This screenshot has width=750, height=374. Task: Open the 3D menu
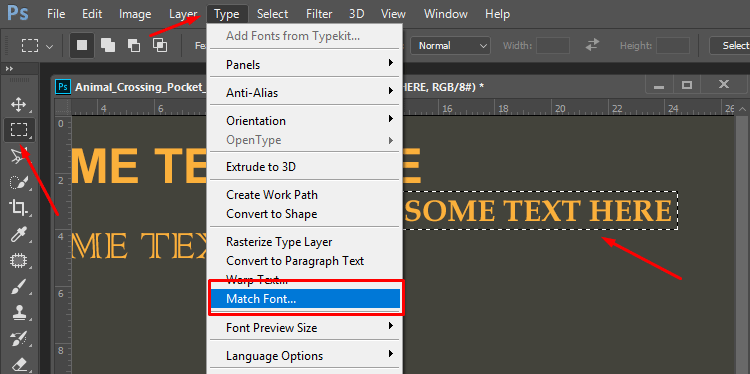(x=356, y=14)
